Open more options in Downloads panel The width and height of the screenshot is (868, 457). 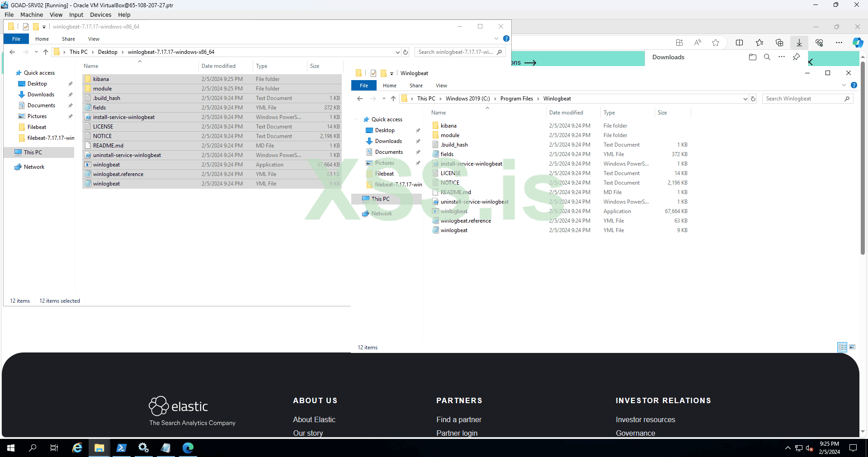tap(782, 57)
